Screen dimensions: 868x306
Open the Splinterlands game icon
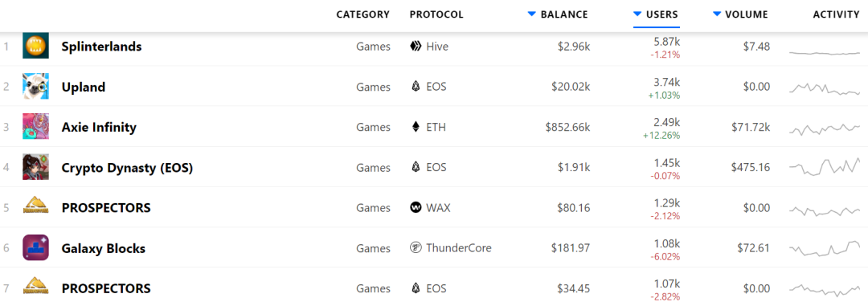pyautogui.click(x=35, y=46)
